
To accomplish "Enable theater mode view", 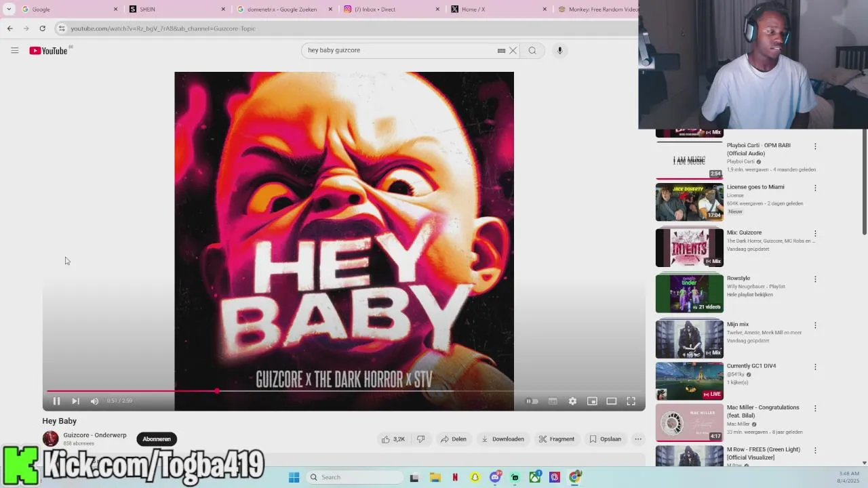I will (611, 401).
